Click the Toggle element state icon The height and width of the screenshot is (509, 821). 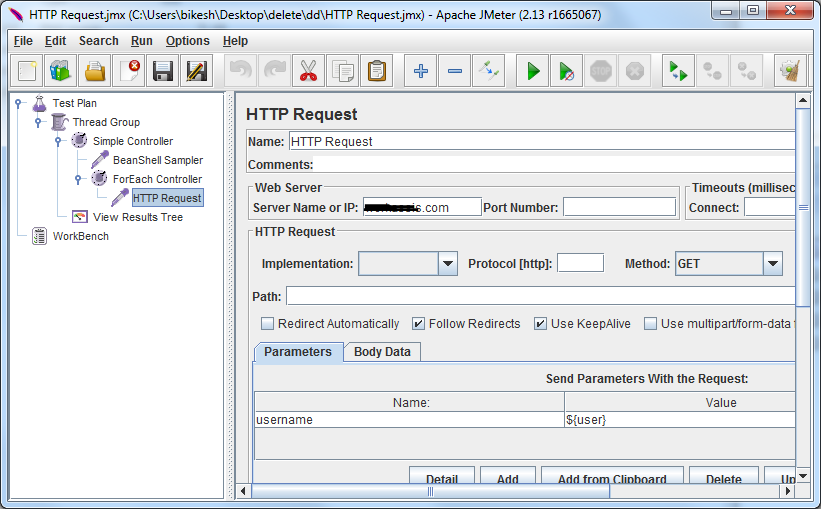click(x=489, y=71)
